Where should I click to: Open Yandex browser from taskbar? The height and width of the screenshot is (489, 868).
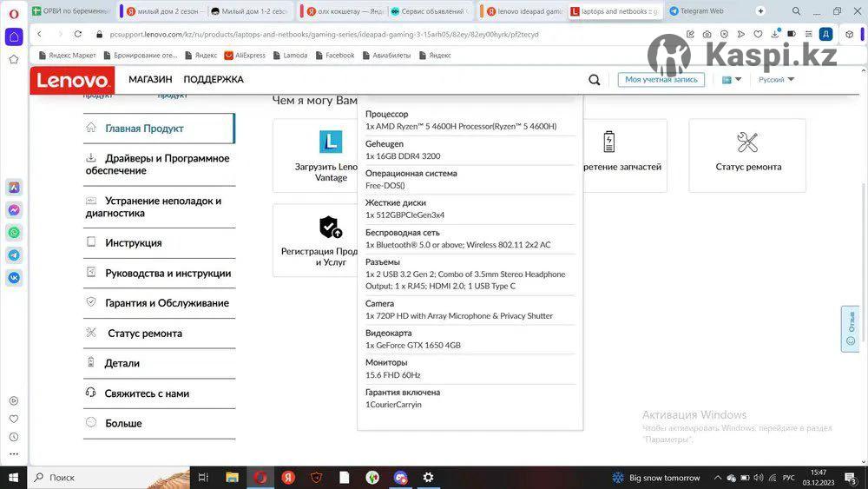pos(288,478)
